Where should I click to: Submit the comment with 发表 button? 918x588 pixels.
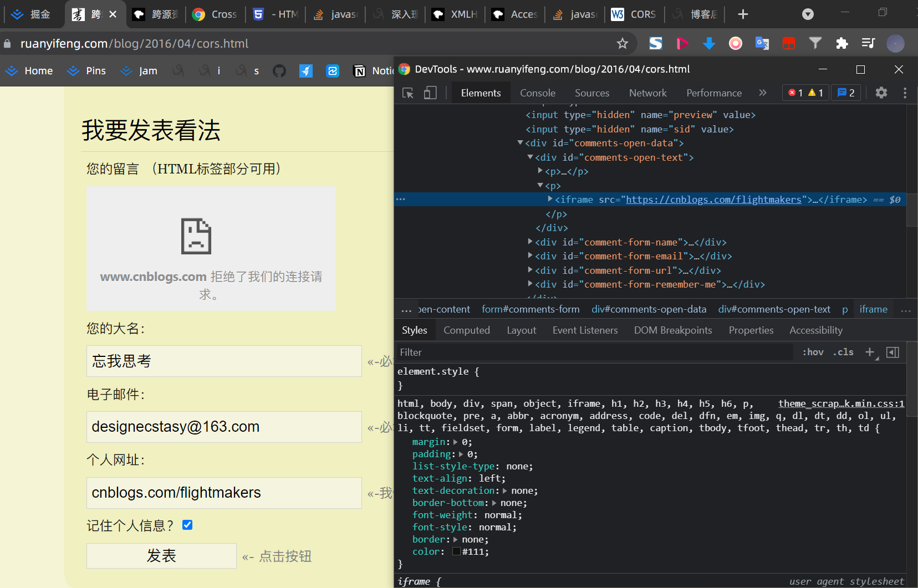(161, 556)
